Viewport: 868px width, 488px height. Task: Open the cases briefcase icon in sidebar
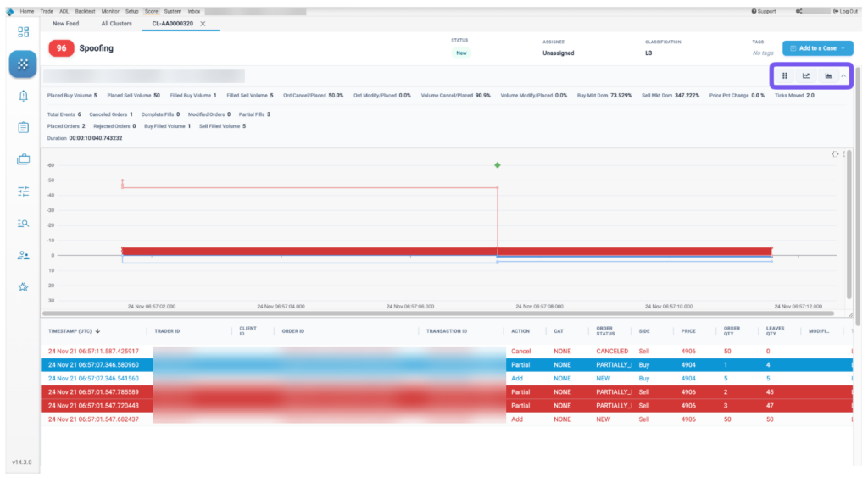click(23, 159)
